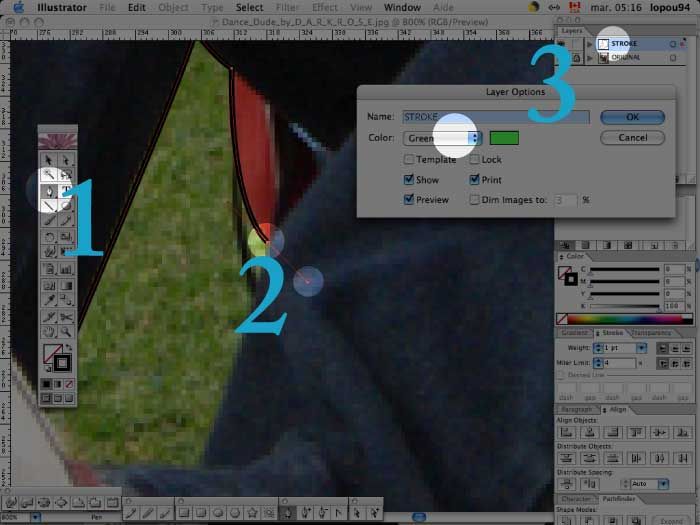Select the Pencil tool in toolbox
The width and height of the screenshot is (700, 525).
coord(66,221)
